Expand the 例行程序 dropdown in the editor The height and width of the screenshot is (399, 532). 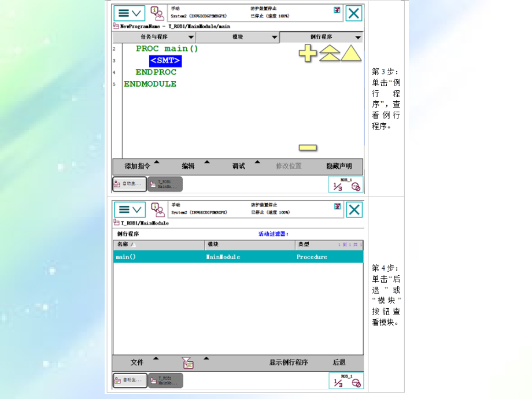tap(321, 37)
